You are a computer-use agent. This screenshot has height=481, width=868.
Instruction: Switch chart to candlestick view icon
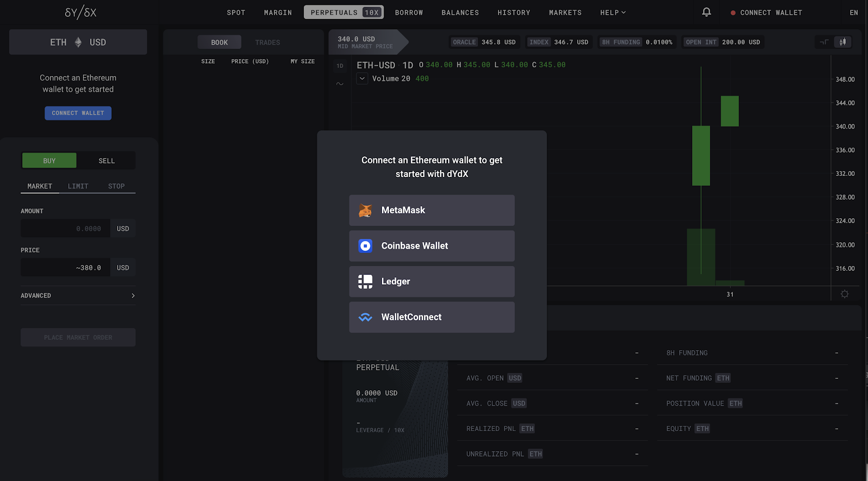843,42
